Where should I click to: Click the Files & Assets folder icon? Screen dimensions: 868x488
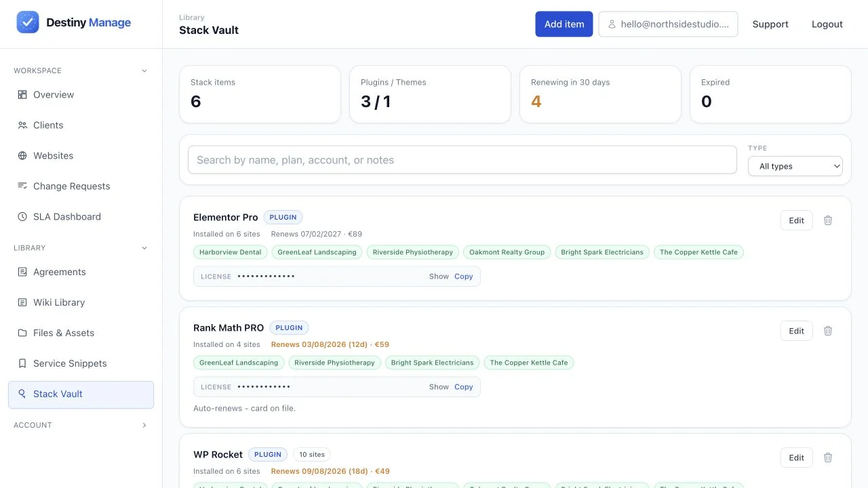click(22, 333)
